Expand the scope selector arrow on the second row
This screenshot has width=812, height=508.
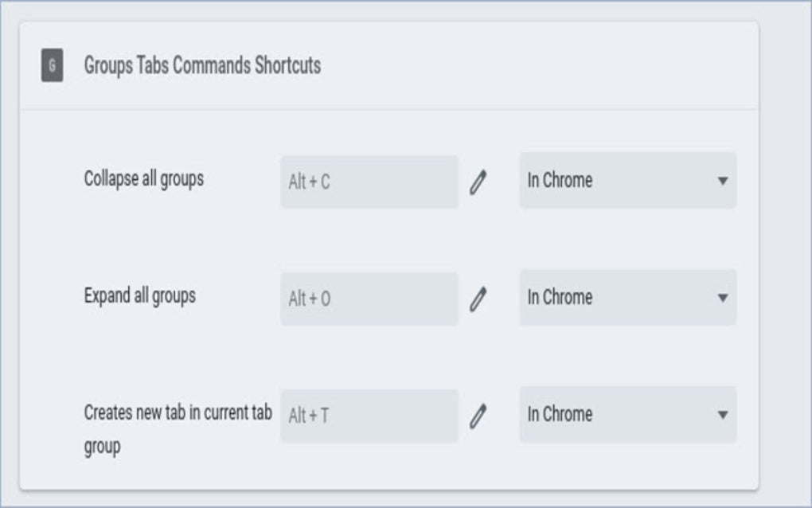721,298
